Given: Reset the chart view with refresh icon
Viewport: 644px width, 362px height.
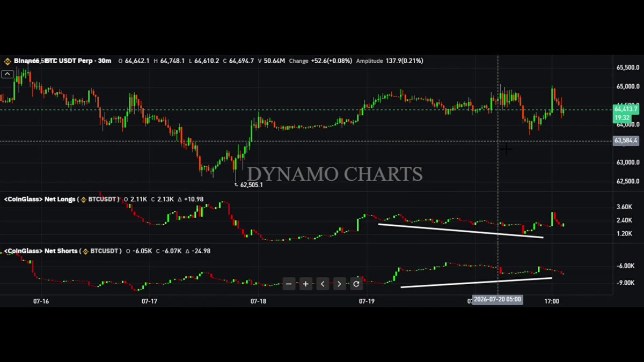Looking at the screenshot, I should click(356, 284).
